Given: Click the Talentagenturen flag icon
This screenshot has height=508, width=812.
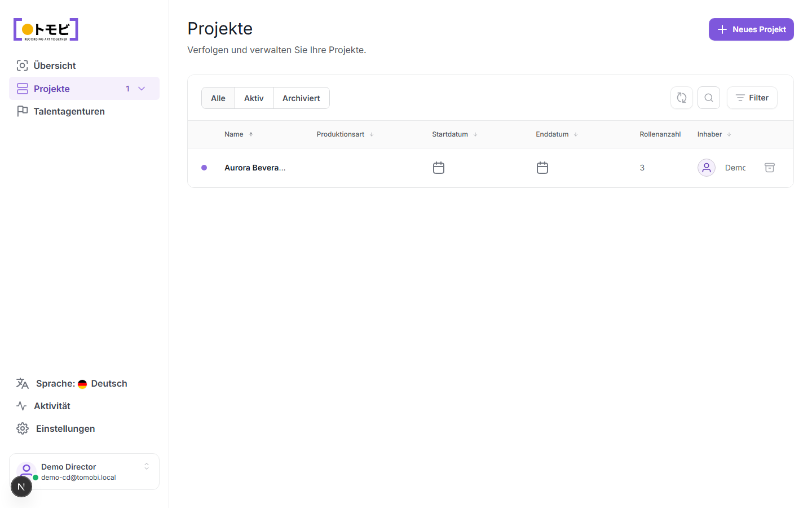Looking at the screenshot, I should pyautogui.click(x=23, y=111).
